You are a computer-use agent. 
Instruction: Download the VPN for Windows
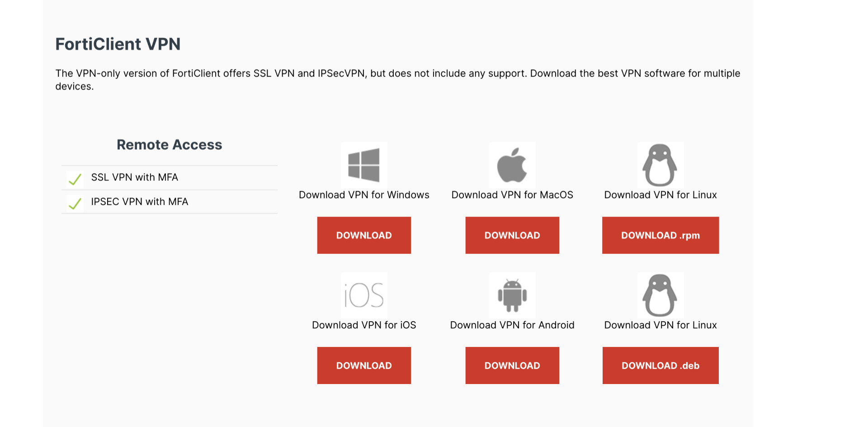(x=364, y=235)
